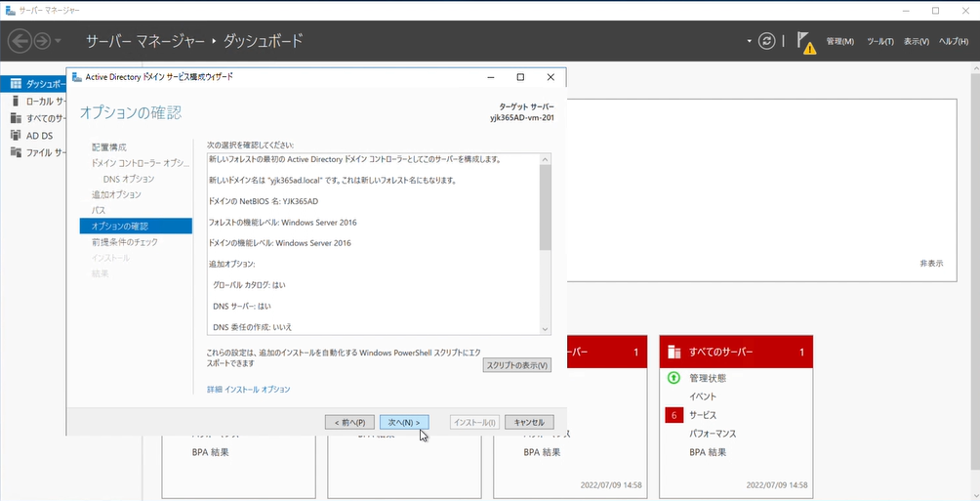The image size is (980, 501).
Task: Click the options list scrollbar thumb
Action: 545,208
